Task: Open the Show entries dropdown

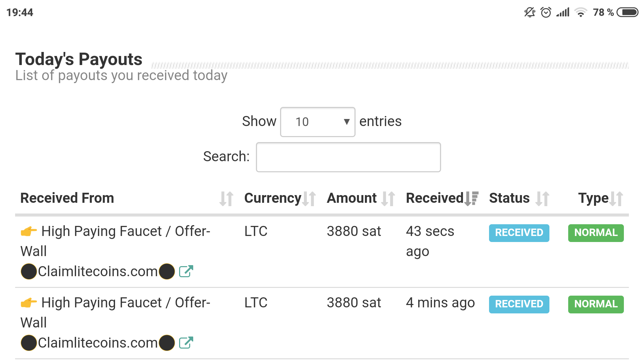Action: click(317, 122)
